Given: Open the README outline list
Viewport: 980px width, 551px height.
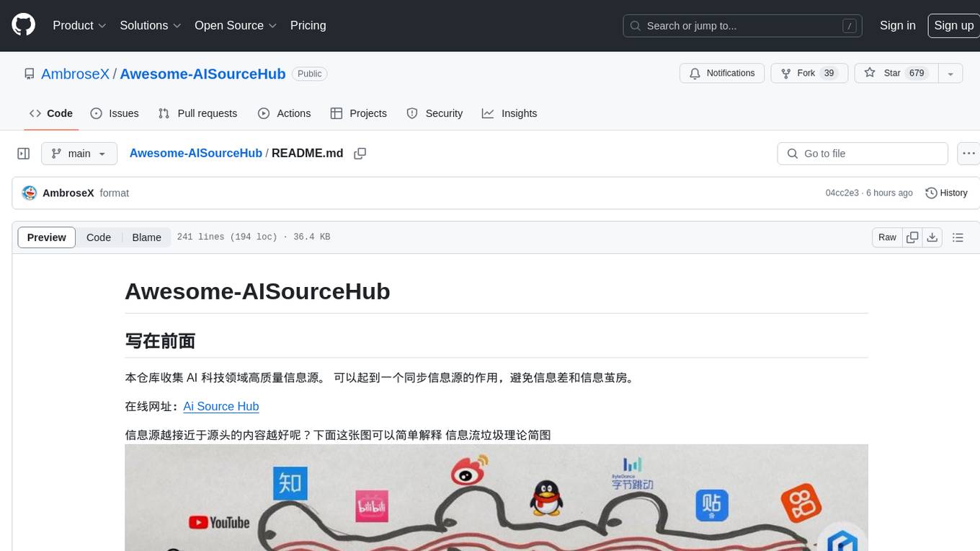Looking at the screenshot, I should 958,237.
